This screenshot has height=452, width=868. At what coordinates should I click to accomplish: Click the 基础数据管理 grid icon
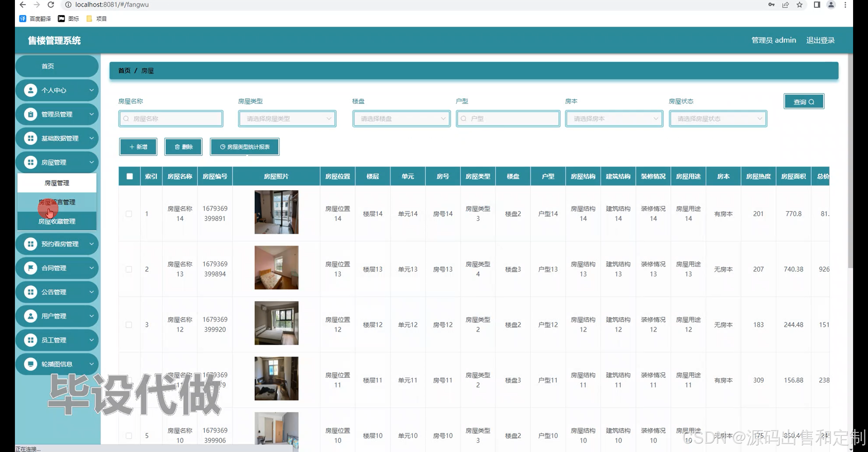click(31, 138)
